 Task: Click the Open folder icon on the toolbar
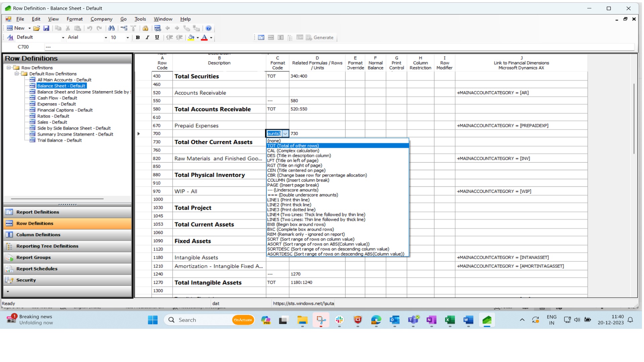click(36, 28)
